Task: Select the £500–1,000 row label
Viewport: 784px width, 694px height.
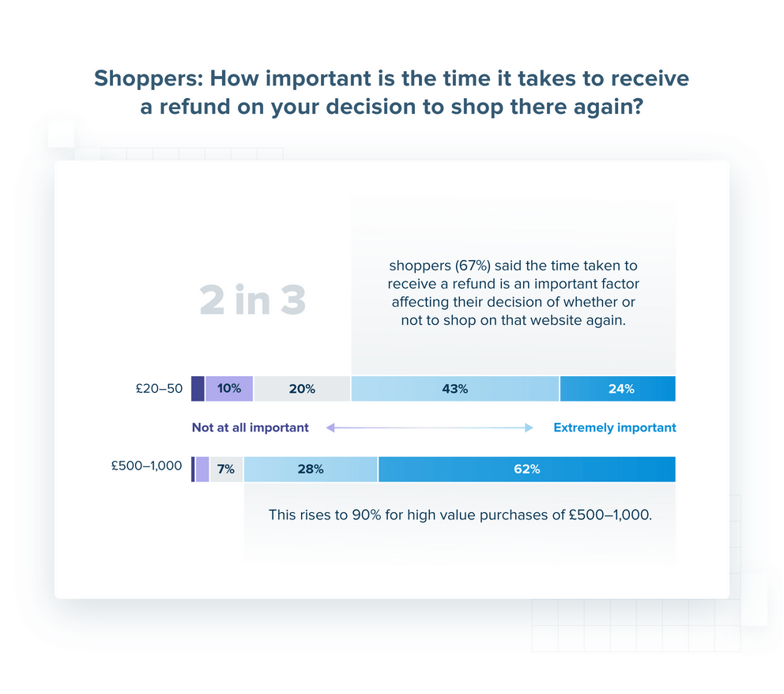Action: [147, 466]
